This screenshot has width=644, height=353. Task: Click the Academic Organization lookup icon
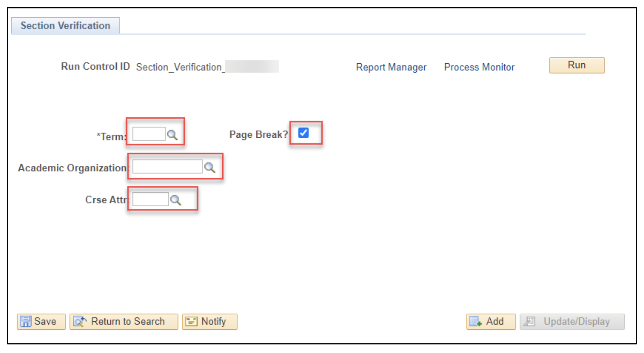tap(209, 167)
